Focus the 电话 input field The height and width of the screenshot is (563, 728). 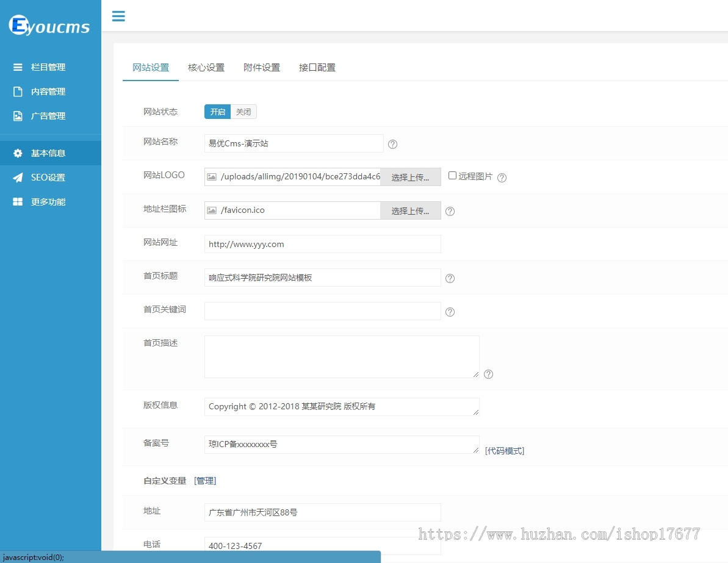coord(323,546)
